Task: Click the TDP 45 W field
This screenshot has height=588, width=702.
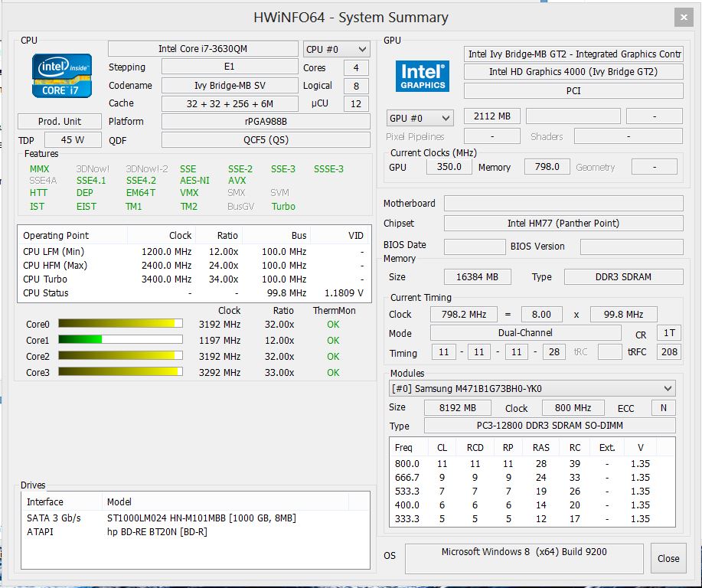Action: point(73,139)
